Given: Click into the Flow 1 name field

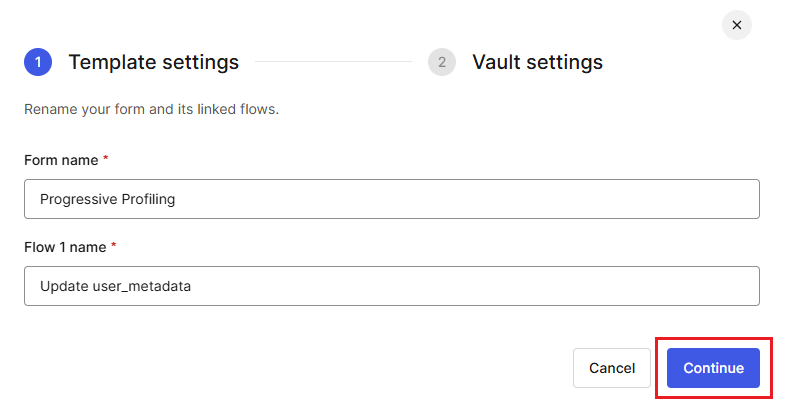Looking at the screenshot, I should pos(391,286).
